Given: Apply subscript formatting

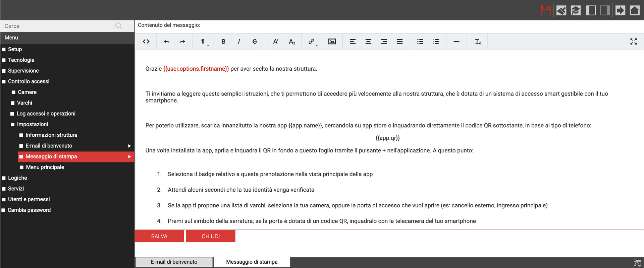Looking at the screenshot, I should coord(292,42).
